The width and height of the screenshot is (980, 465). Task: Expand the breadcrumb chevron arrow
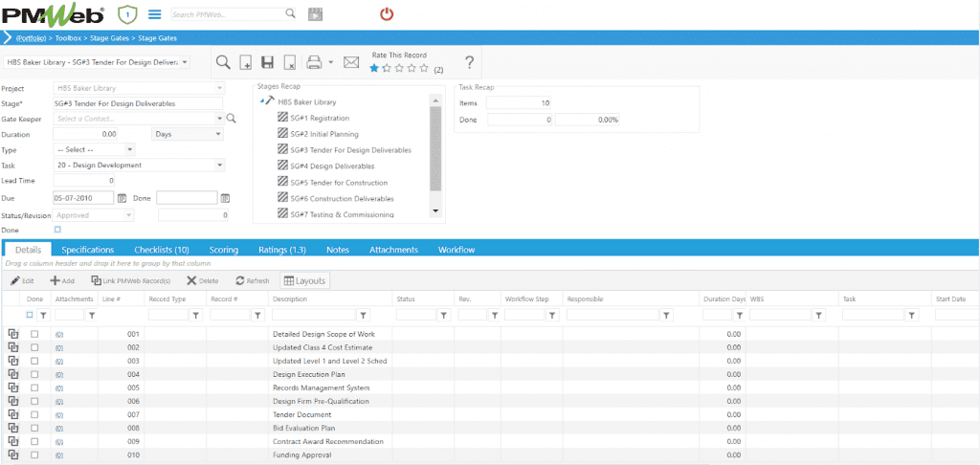8,37
